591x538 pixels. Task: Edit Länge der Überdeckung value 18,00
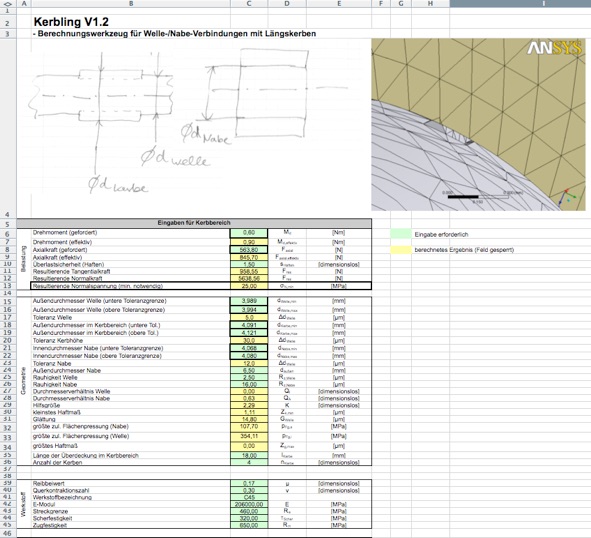[x=249, y=455]
